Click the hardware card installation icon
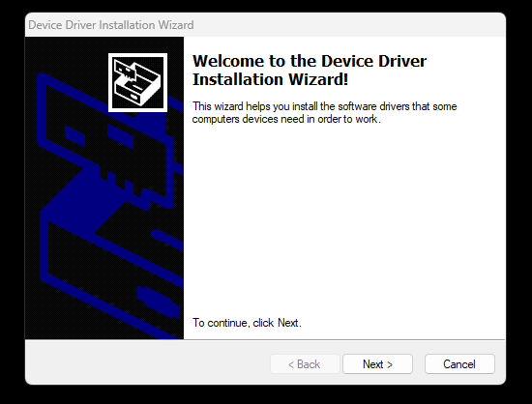Image resolution: width=532 pixels, height=404 pixels. click(x=137, y=82)
